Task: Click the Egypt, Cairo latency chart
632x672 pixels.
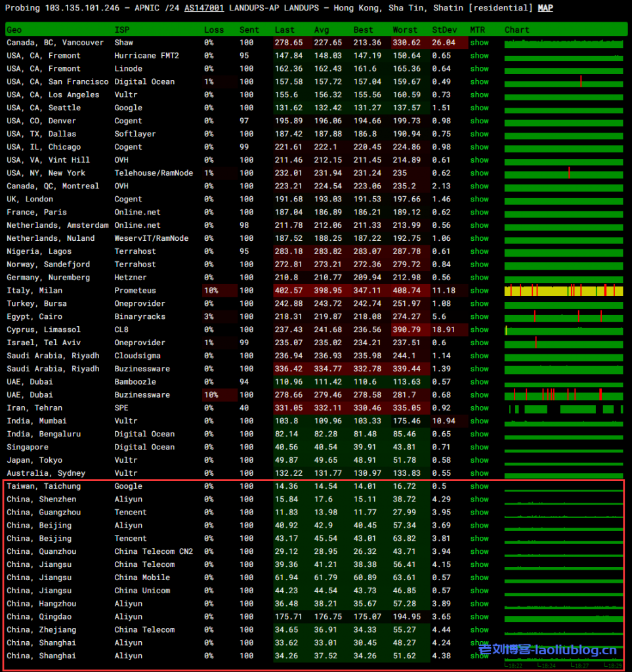Action: 563,317
